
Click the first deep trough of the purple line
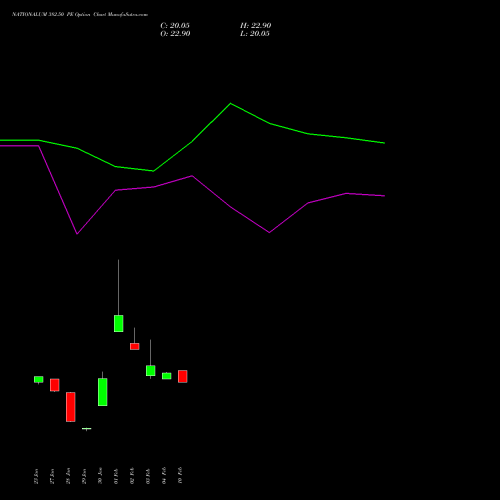pyautogui.click(x=77, y=233)
